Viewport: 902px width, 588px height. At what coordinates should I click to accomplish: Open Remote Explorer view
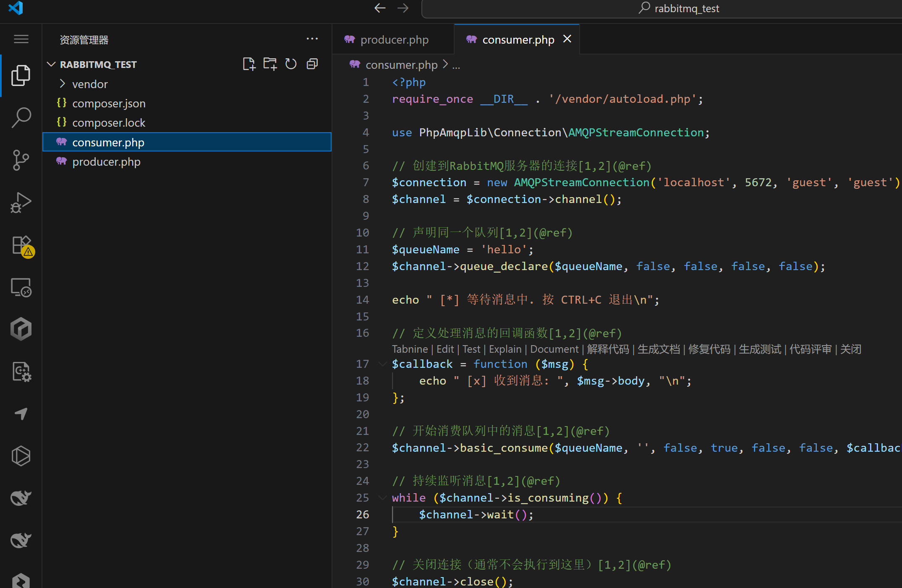coord(21,288)
